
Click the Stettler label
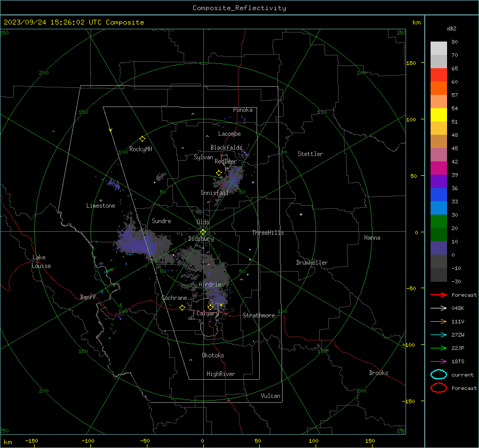[x=310, y=154]
